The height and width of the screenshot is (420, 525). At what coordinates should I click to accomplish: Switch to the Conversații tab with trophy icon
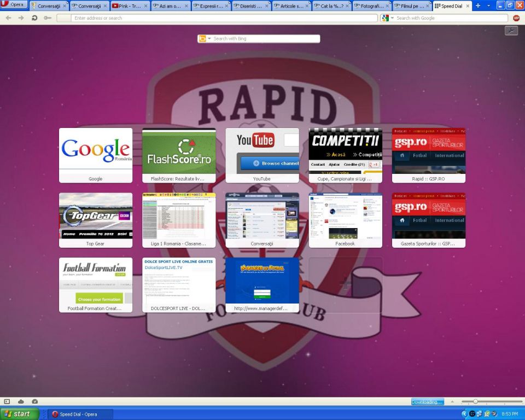[x=49, y=5]
